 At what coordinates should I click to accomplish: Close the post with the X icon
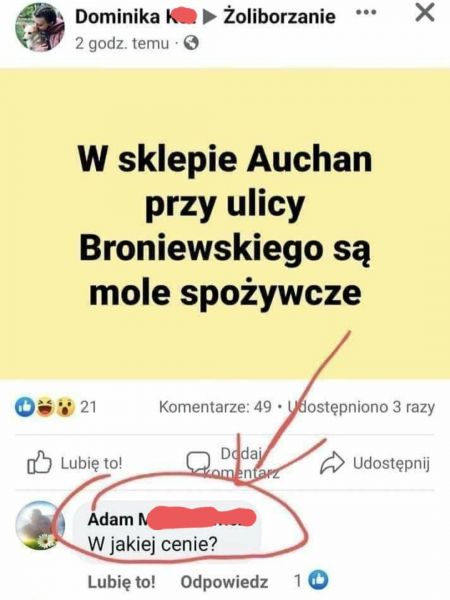pos(425,13)
